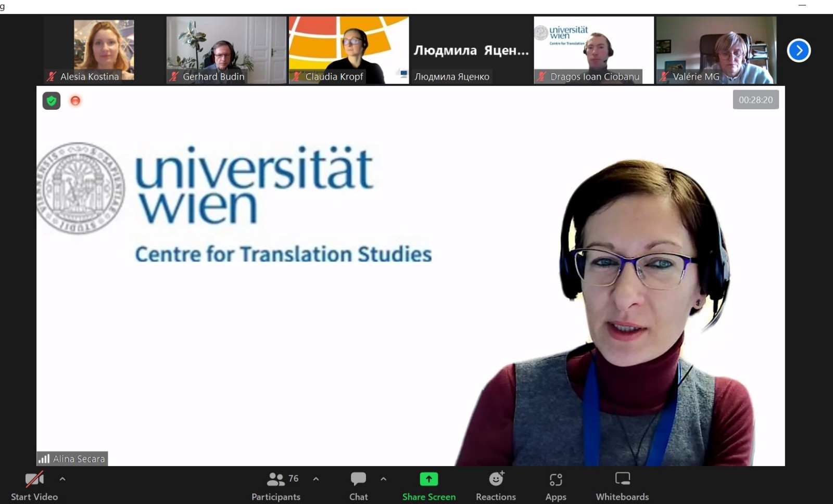Select Valérie MG's video thumbnail

point(716,50)
